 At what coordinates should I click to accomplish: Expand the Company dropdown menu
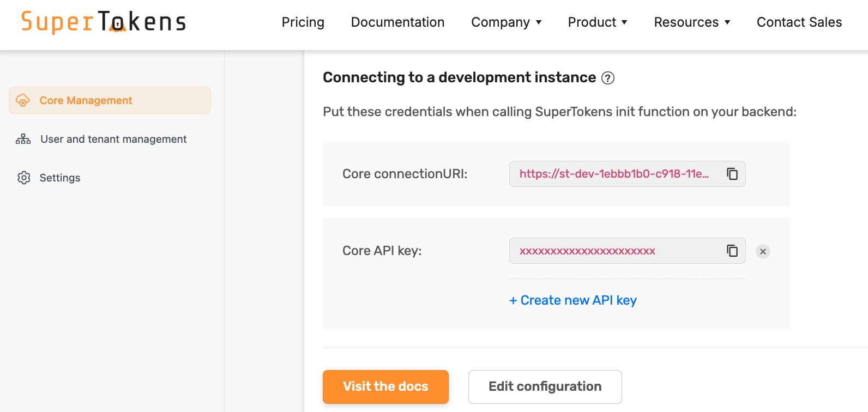[506, 22]
